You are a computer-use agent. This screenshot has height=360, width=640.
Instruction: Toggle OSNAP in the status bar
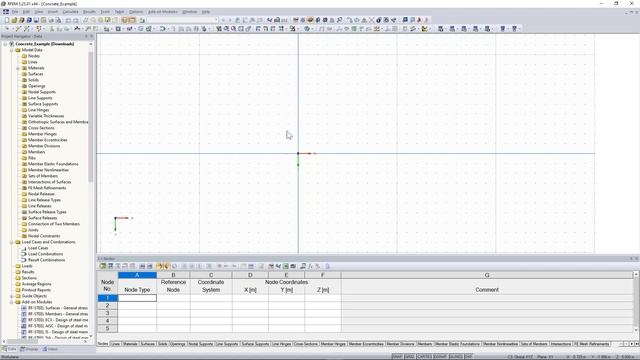tap(440, 357)
